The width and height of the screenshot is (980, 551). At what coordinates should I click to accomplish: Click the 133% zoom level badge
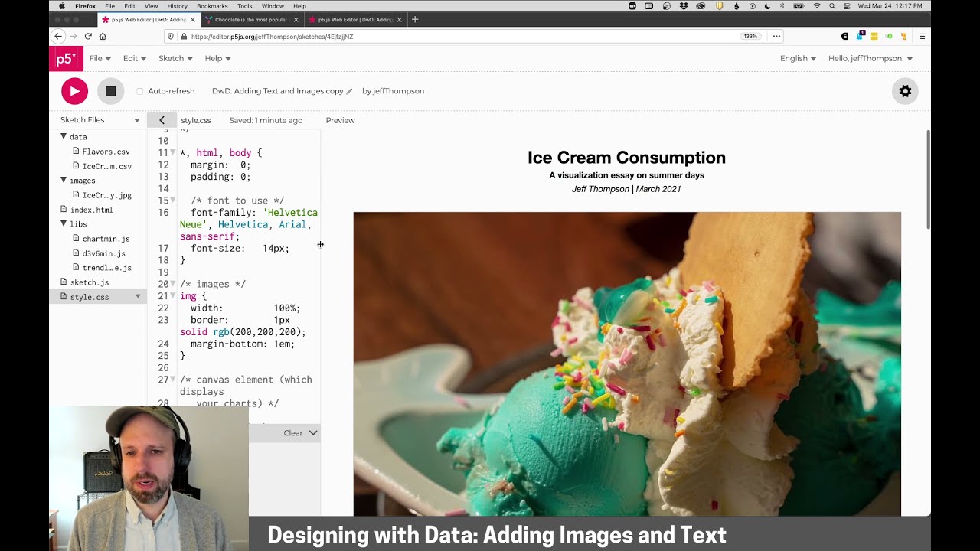[750, 36]
